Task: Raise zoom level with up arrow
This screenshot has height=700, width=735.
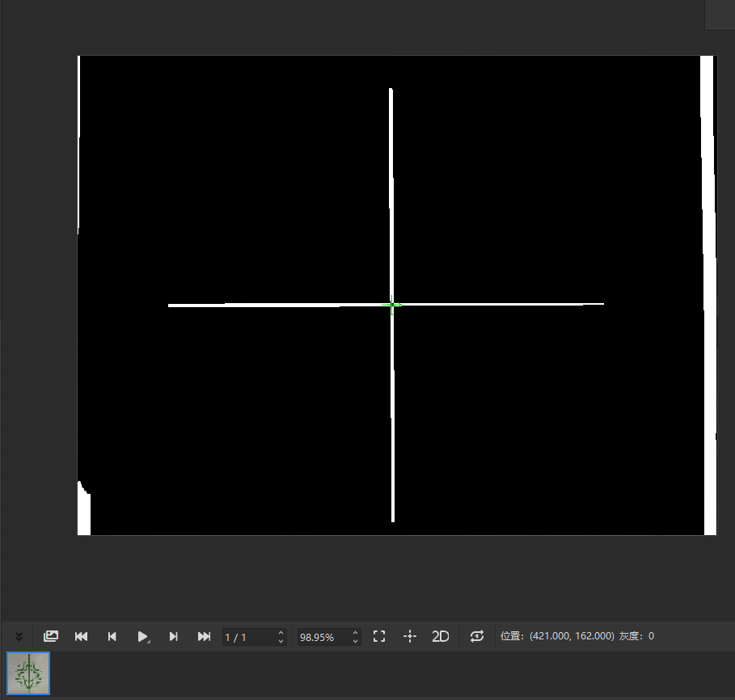Action: pos(355,633)
